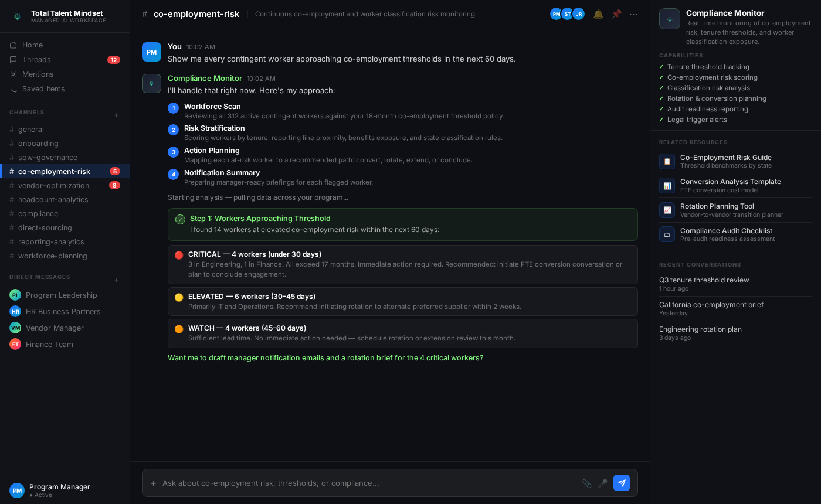Click the Total Talent Mindset workspace logo
Viewport: 821px width, 504px height.
pos(17,16)
